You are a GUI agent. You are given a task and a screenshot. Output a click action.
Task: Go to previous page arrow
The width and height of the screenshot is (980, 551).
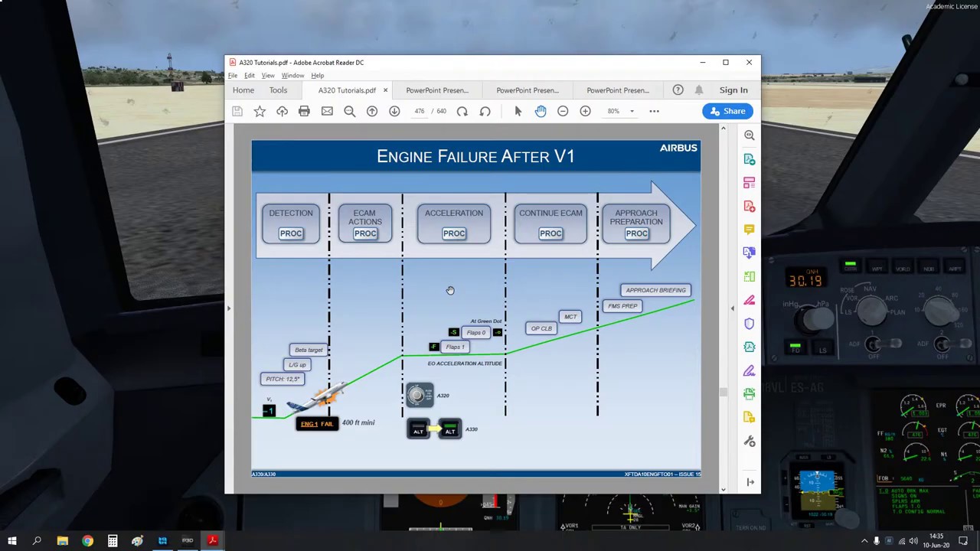372,111
